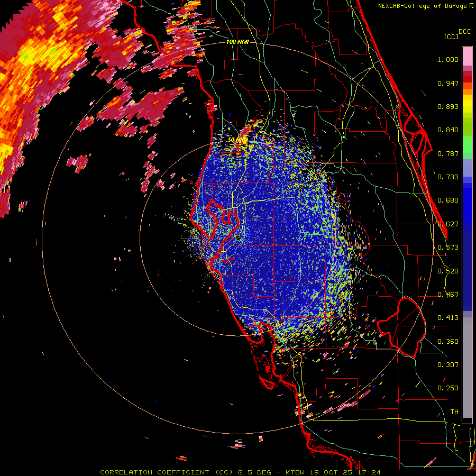This screenshot has width=476, height=476.
Task: Click the 0.5 DEG elevation text in the footer
Action: pyautogui.click(x=255, y=472)
